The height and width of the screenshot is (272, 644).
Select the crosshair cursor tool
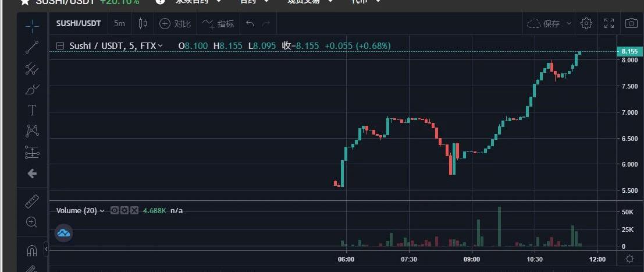tap(32, 26)
